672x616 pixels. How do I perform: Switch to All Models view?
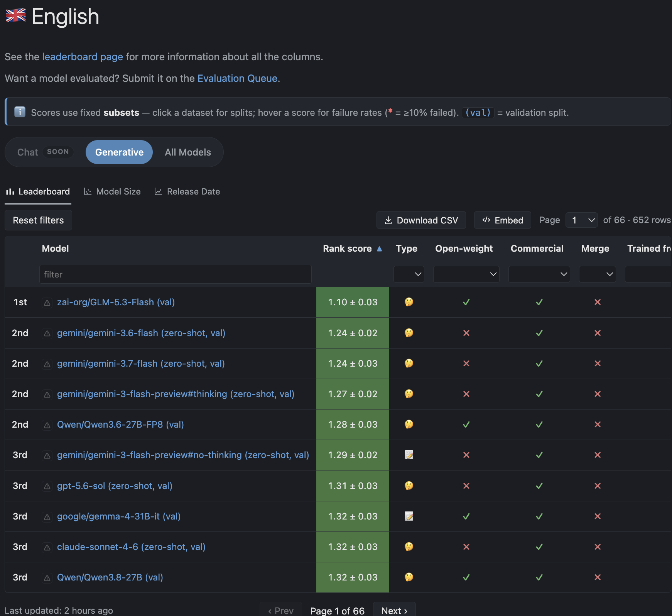click(x=188, y=152)
